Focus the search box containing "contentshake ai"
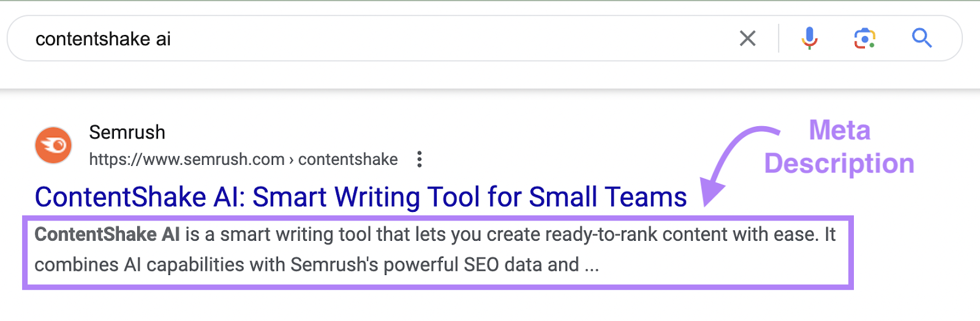Viewport: 980px width, 321px height. point(367,39)
